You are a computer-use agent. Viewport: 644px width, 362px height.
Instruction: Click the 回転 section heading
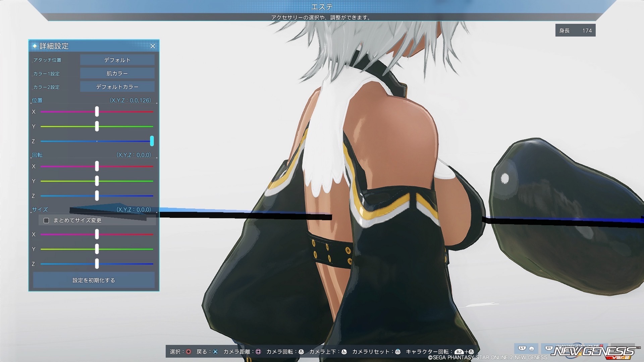(x=37, y=155)
